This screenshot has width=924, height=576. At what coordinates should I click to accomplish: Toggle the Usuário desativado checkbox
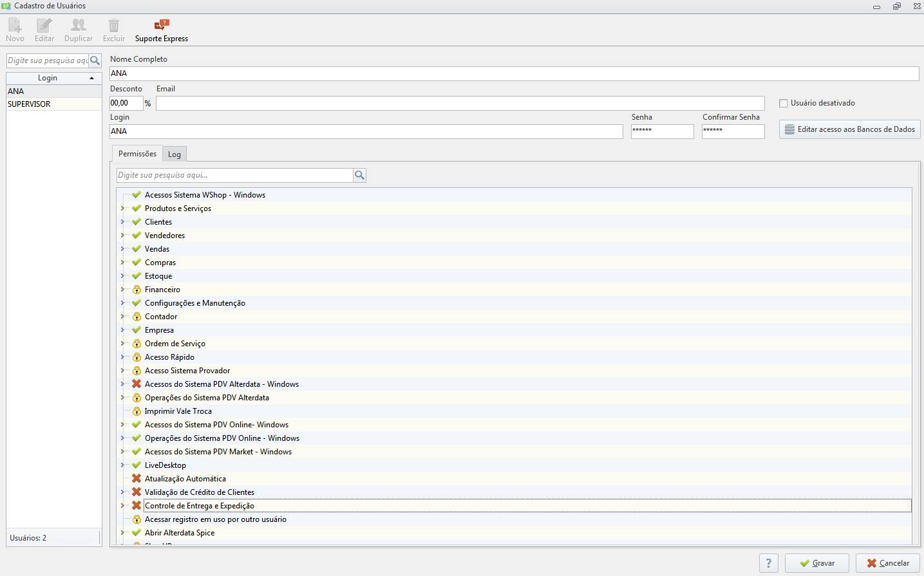784,103
